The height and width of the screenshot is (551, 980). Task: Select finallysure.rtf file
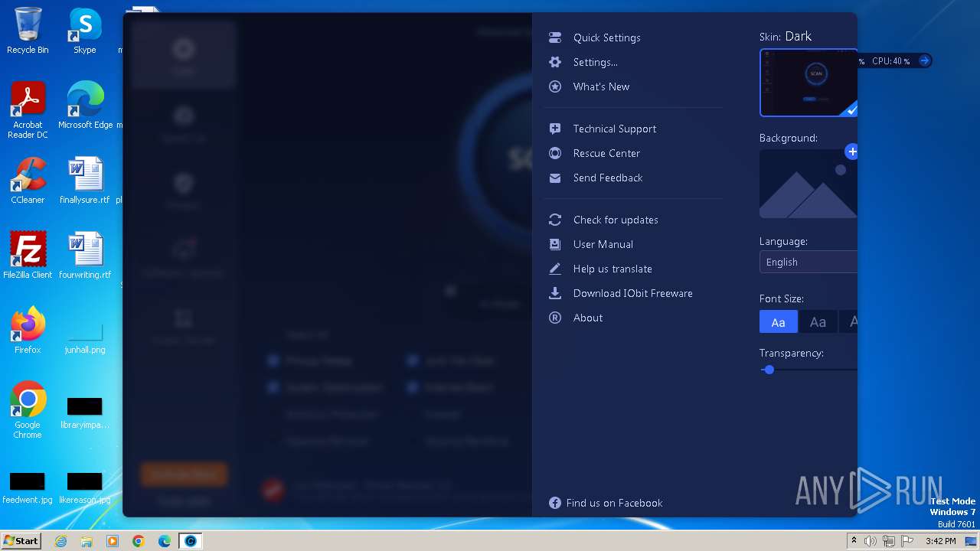click(85, 181)
